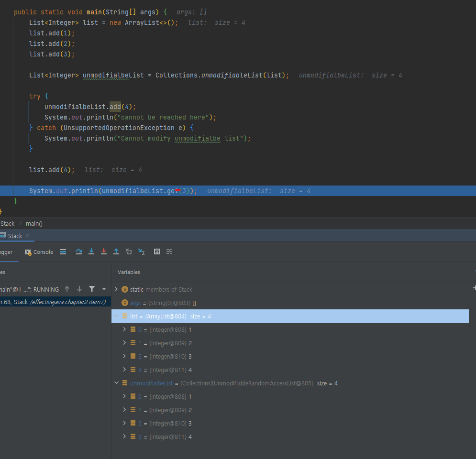Click the 'try' keyword in code

(x=35, y=97)
